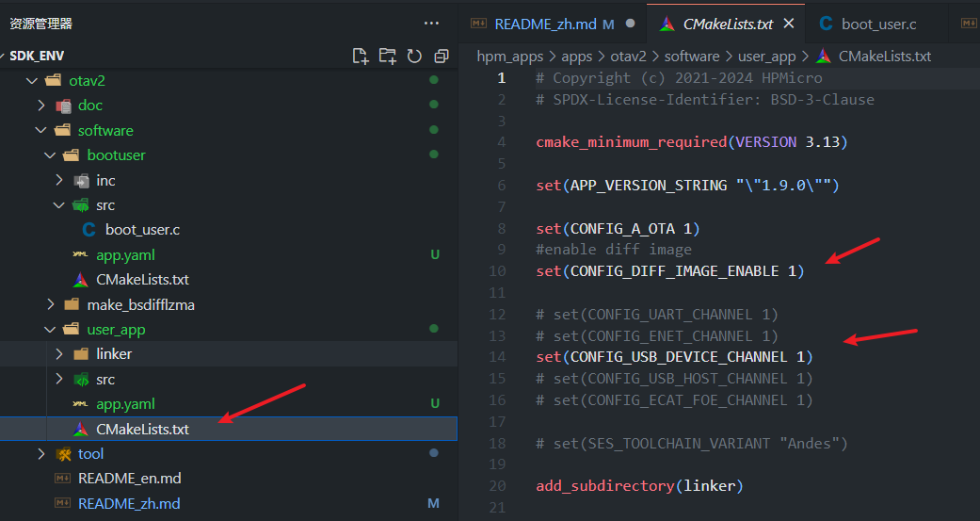Switch to README_zh.md tab
Image resolution: width=980 pixels, height=521 pixels.
tap(544, 24)
